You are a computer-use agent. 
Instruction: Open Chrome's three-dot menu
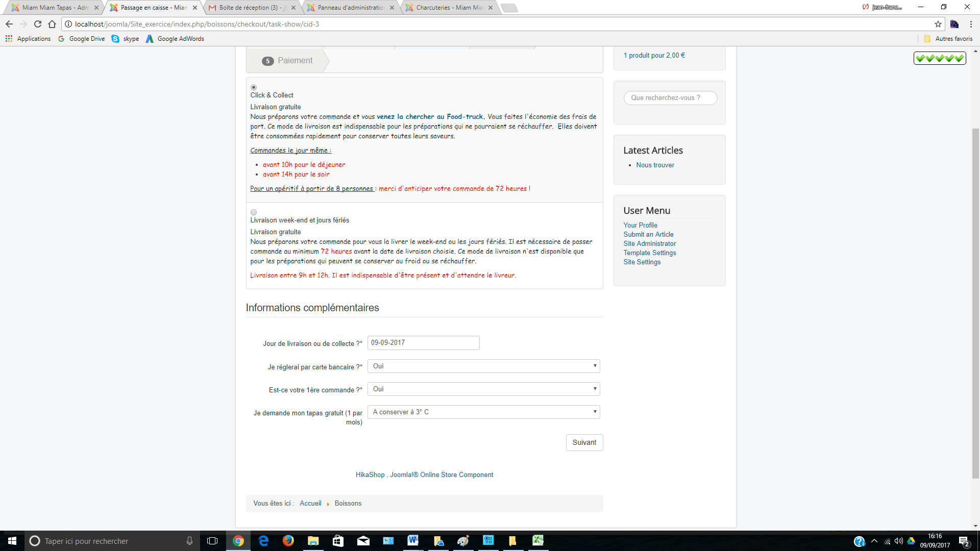click(971, 24)
